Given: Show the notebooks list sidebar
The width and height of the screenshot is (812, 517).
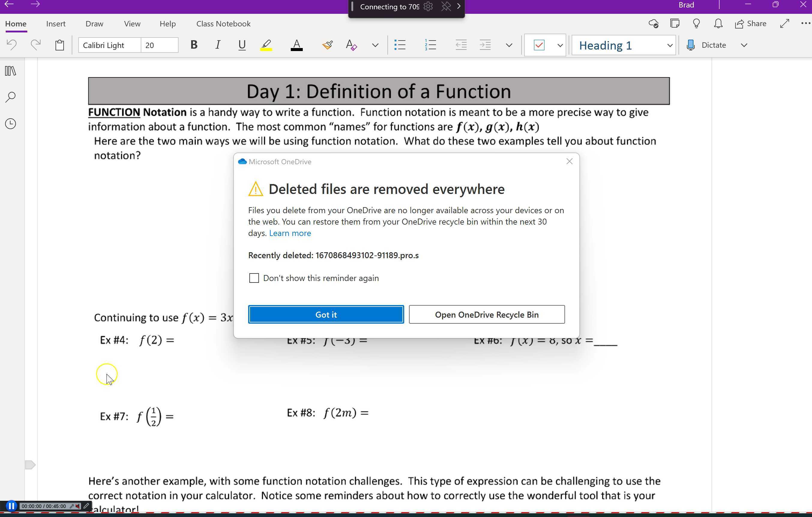Looking at the screenshot, I should point(10,71).
